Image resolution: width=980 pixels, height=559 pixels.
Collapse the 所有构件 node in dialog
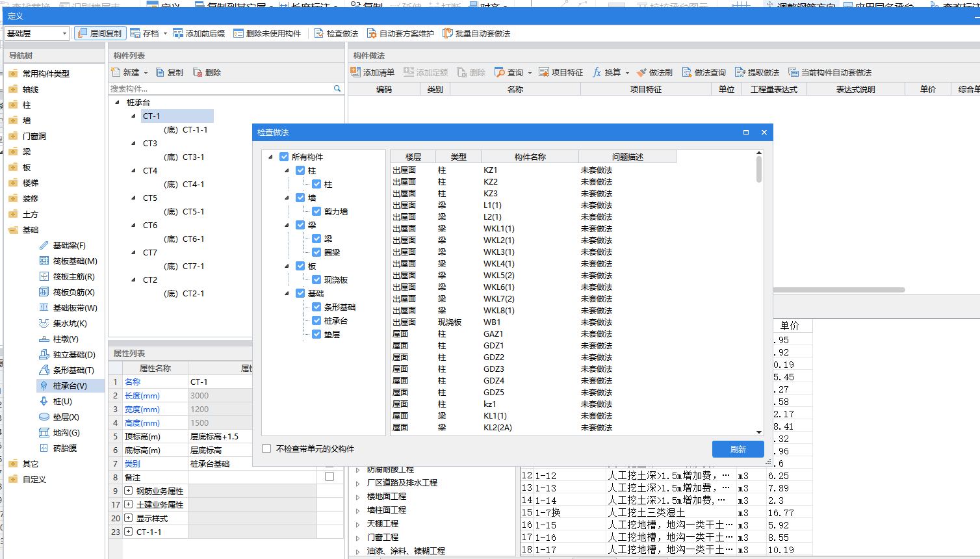pos(271,157)
